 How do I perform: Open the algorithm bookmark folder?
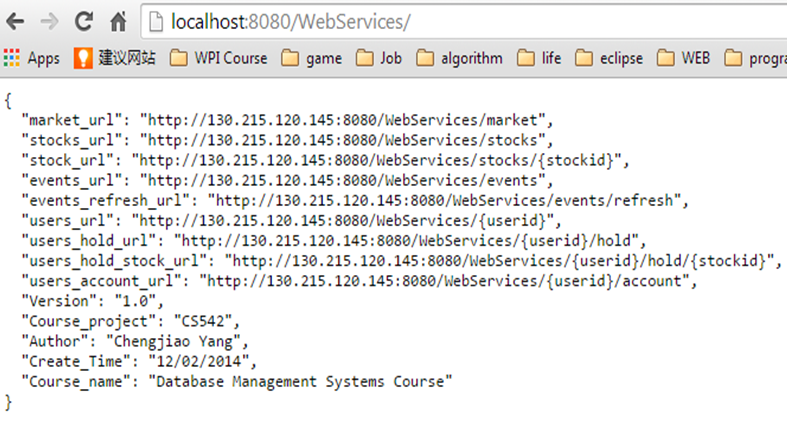click(x=459, y=58)
